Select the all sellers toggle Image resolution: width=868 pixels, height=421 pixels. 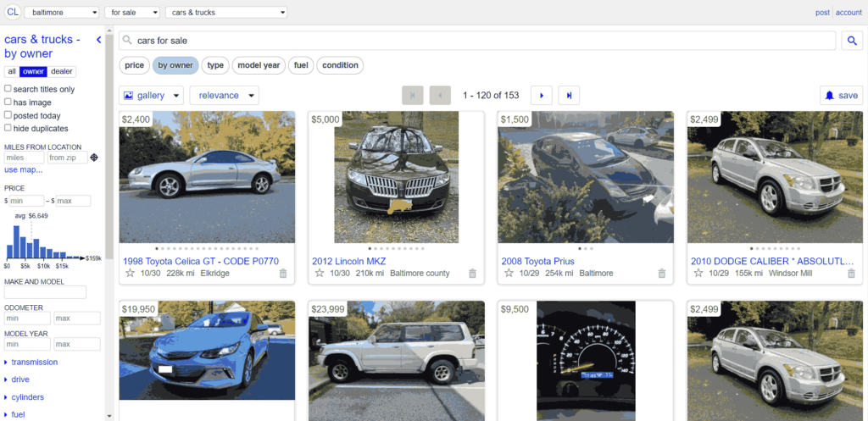pos(12,71)
